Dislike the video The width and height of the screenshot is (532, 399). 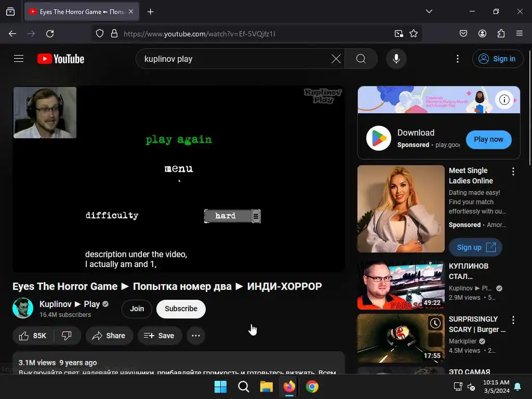67,336
